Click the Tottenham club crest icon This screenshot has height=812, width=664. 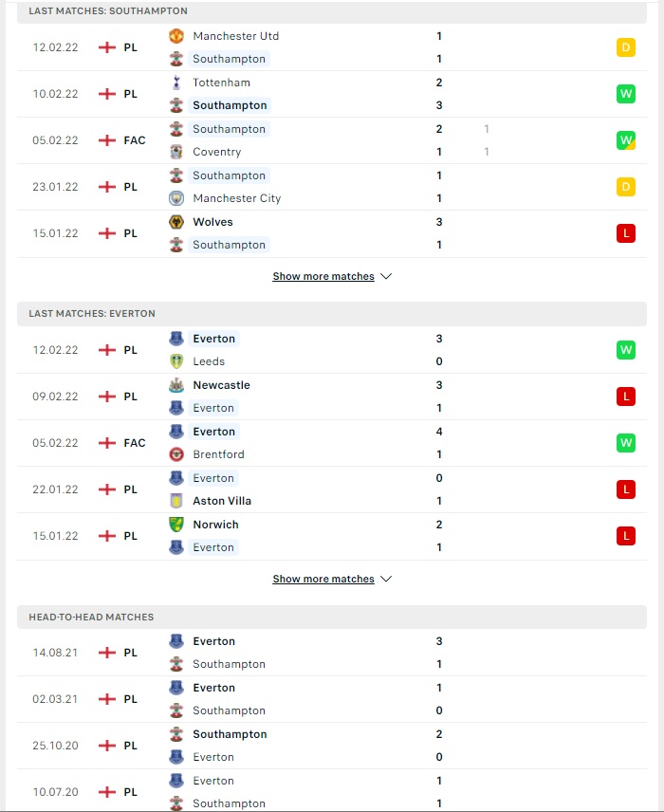click(176, 83)
